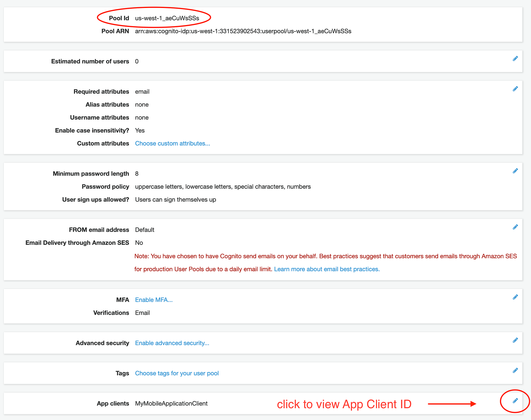Edit the password policy settings
531x420 pixels.
coord(515,171)
